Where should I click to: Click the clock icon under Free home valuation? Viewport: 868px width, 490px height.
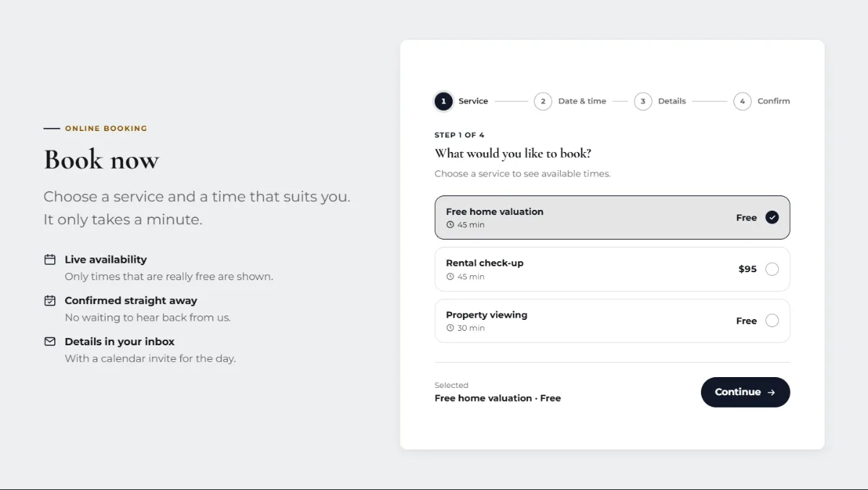coord(450,225)
